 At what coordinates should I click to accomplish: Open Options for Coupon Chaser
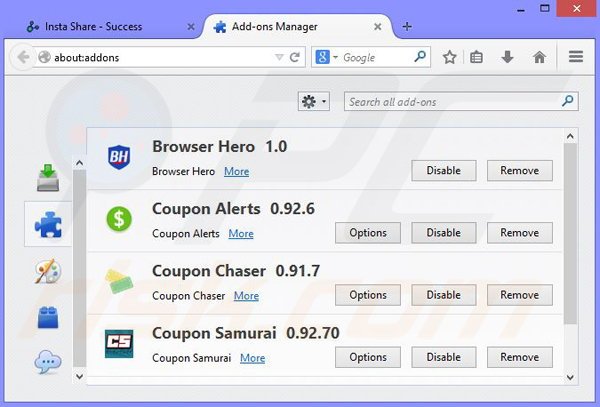tap(368, 295)
